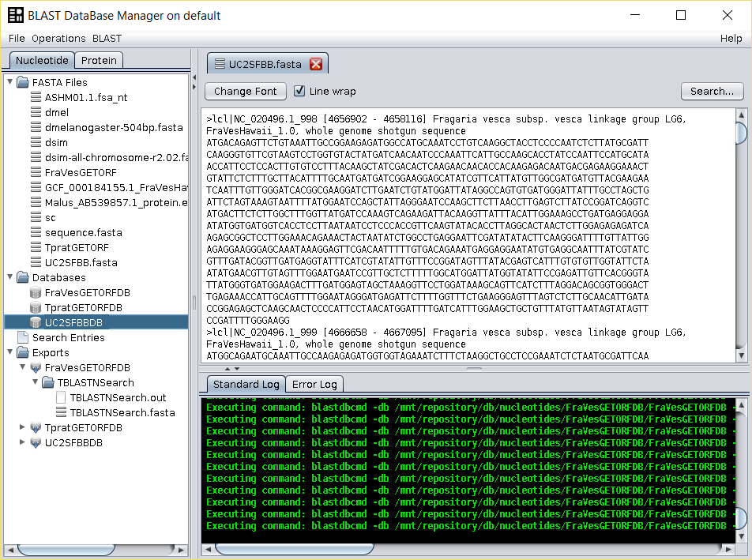
Task: Click the TBLASTNSearch.out document icon
Action: (x=61, y=398)
